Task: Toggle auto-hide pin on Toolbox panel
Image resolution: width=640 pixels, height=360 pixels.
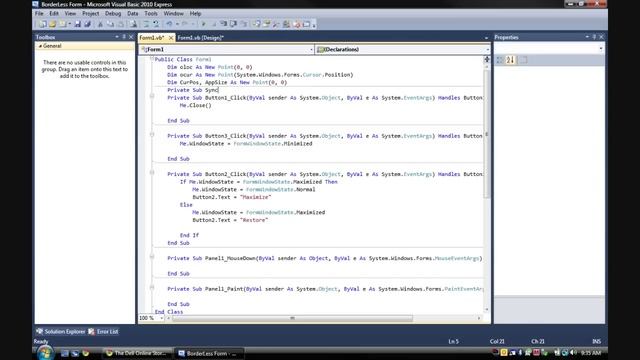Action: pyautogui.click(x=124, y=37)
